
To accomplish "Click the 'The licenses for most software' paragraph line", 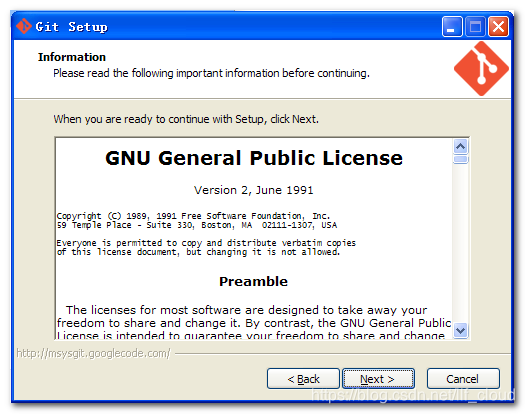I will pos(246,310).
